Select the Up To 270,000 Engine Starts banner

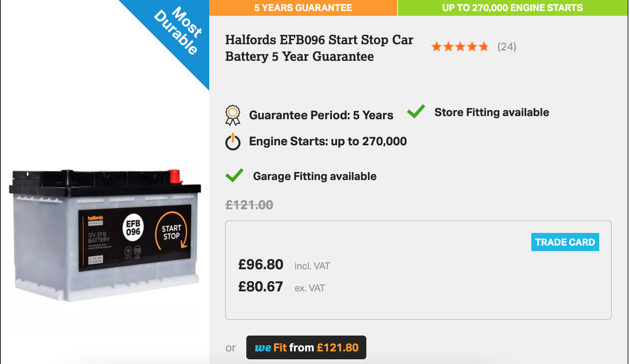[x=512, y=8]
